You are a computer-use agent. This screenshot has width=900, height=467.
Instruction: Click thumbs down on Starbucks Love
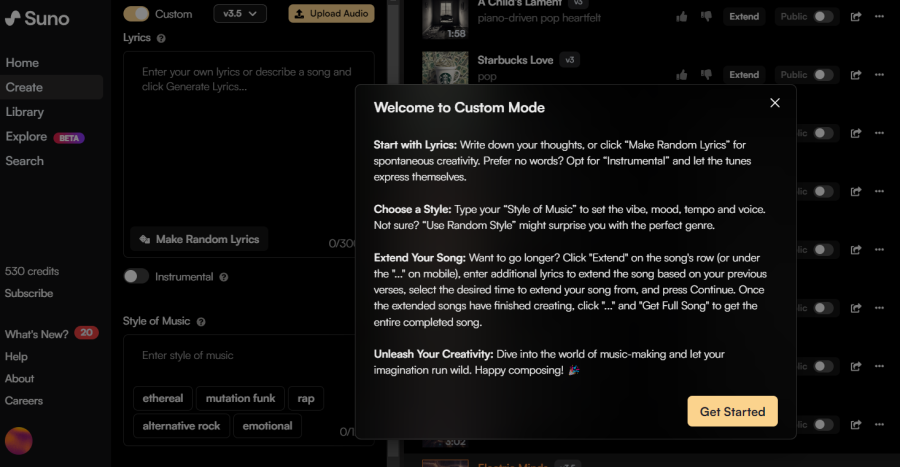[x=706, y=75]
